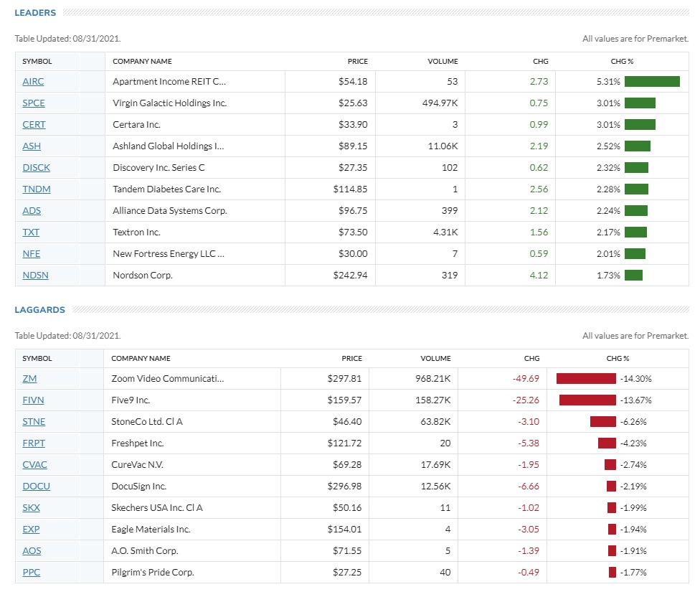Open the CERT symbol link

[34, 124]
